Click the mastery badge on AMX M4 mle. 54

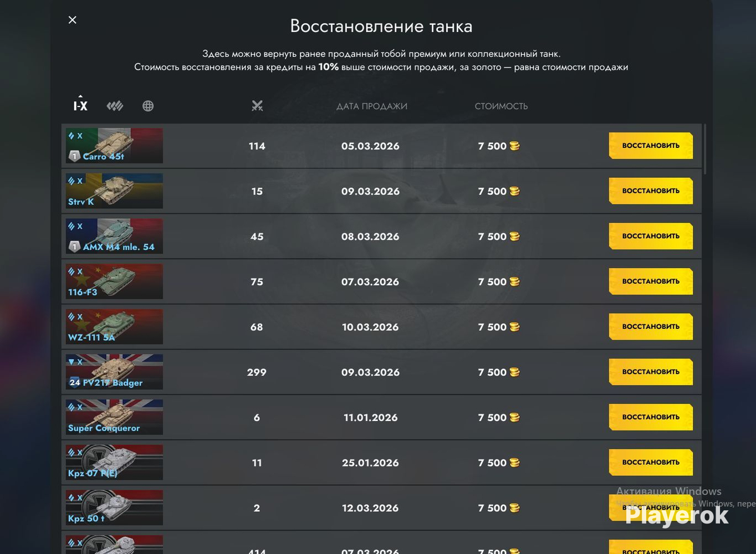(74, 247)
